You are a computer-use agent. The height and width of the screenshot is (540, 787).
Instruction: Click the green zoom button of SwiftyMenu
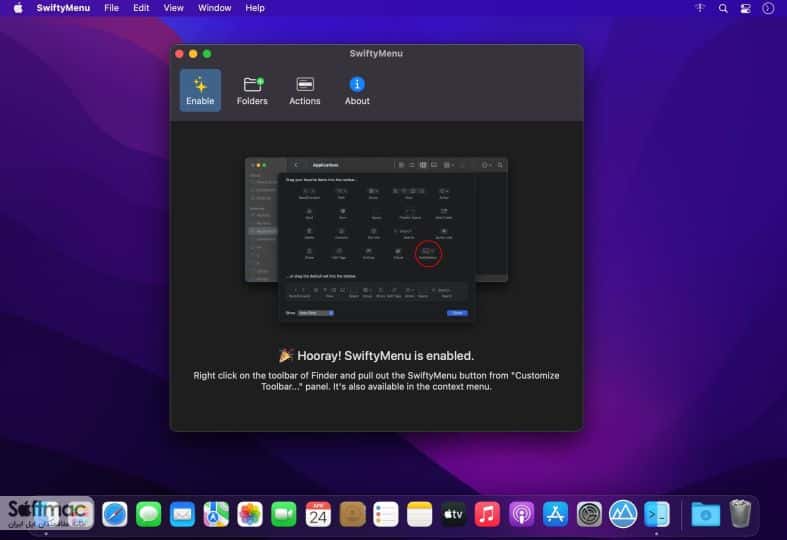point(207,54)
